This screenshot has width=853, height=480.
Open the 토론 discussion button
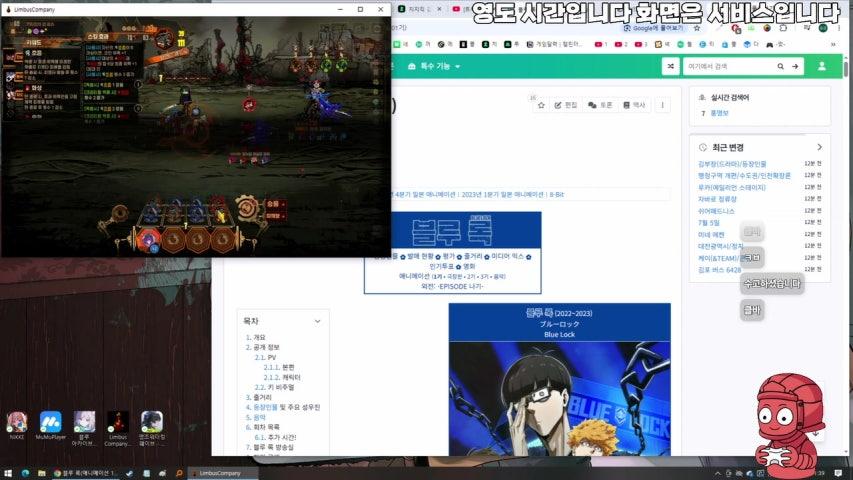(600, 105)
